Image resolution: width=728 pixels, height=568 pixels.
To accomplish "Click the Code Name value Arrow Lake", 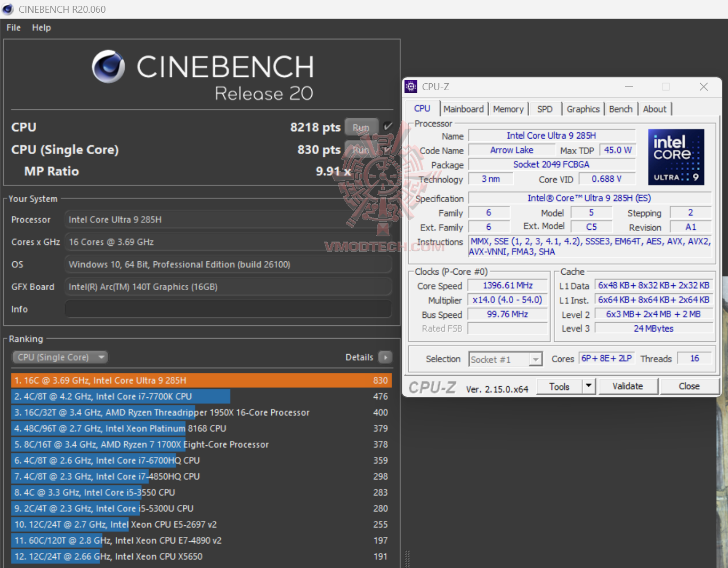I will (512, 150).
